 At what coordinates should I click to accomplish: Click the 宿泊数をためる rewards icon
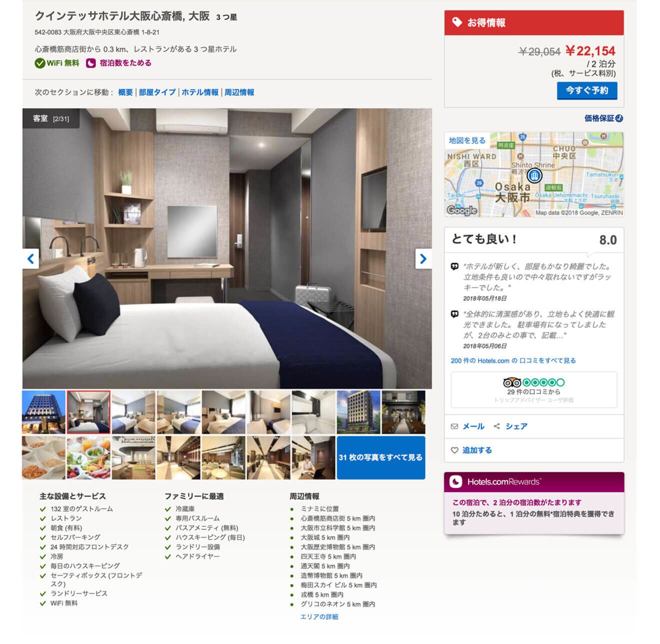(x=90, y=63)
